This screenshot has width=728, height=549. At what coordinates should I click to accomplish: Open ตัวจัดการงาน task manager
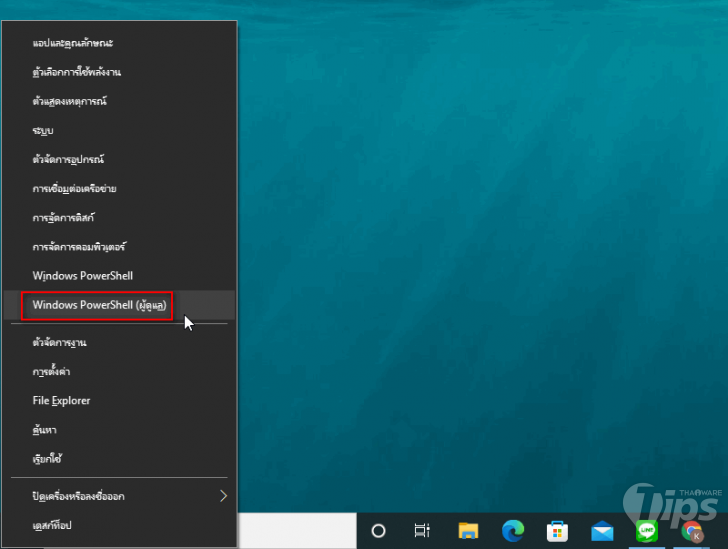point(119,343)
